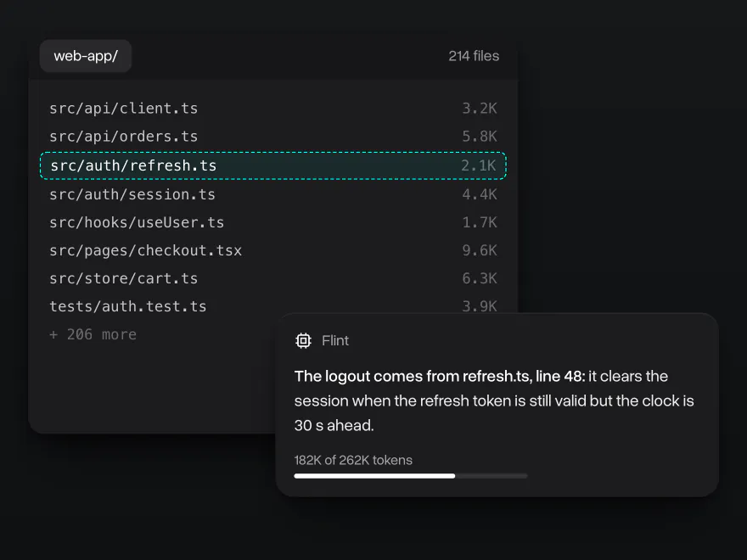The width and height of the screenshot is (747, 560).
Task: Open src/pages/checkout.tsx file row
Action: [273, 250]
